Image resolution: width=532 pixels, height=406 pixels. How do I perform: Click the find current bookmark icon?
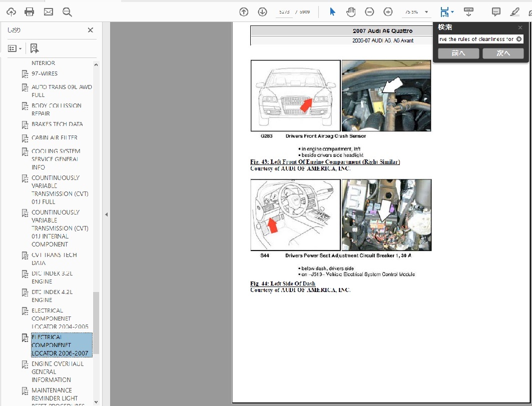click(34, 48)
